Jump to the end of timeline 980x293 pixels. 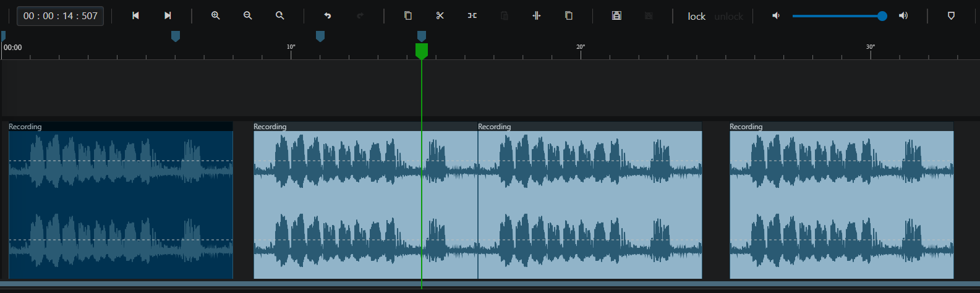pyautogui.click(x=168, y=15)
